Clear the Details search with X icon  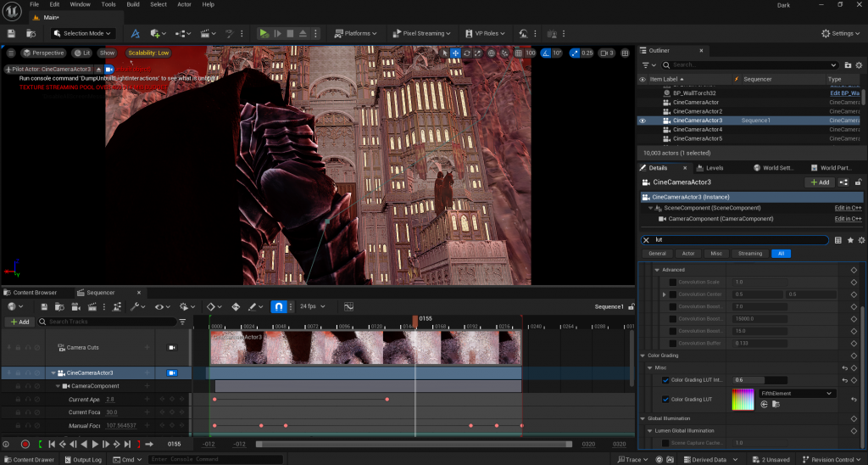coord(646,240)
